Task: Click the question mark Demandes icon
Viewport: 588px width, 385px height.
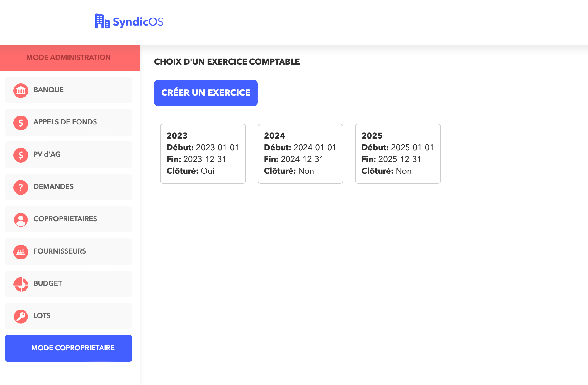Action: (21, 187)
